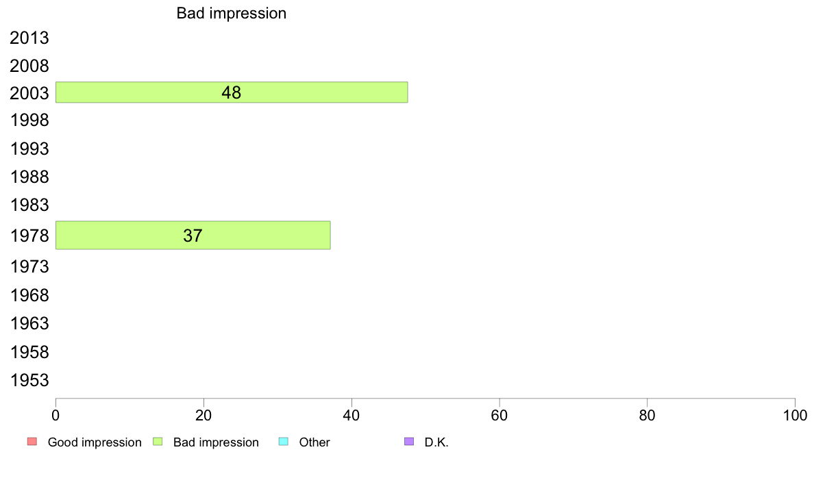Click the 100 tick on the x-axis

[795, 415]
